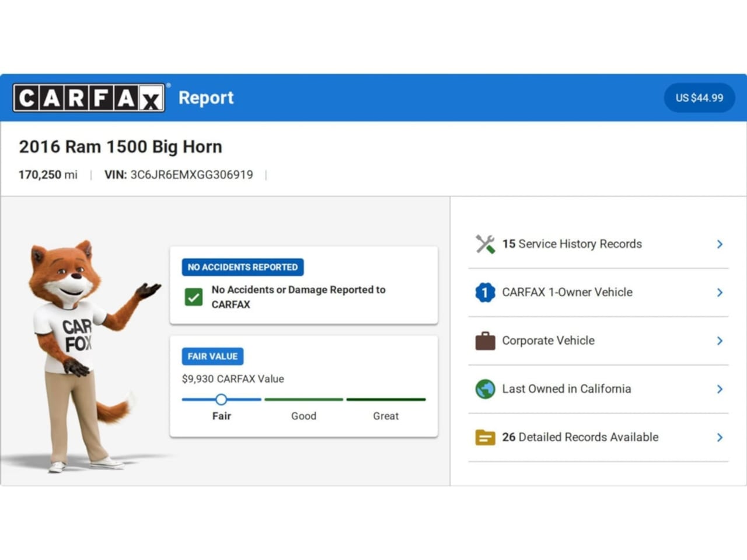Click the value slider handle at Fair
This screenshot has height=560, width=747.
221,400
